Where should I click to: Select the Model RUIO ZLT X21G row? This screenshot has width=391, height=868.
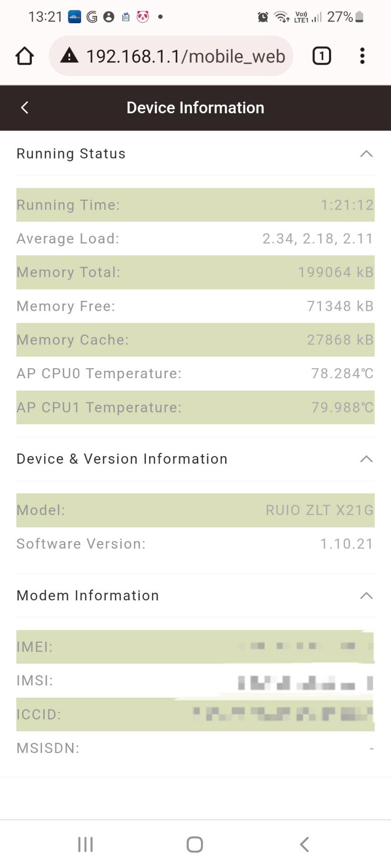[x=195, y=510]
